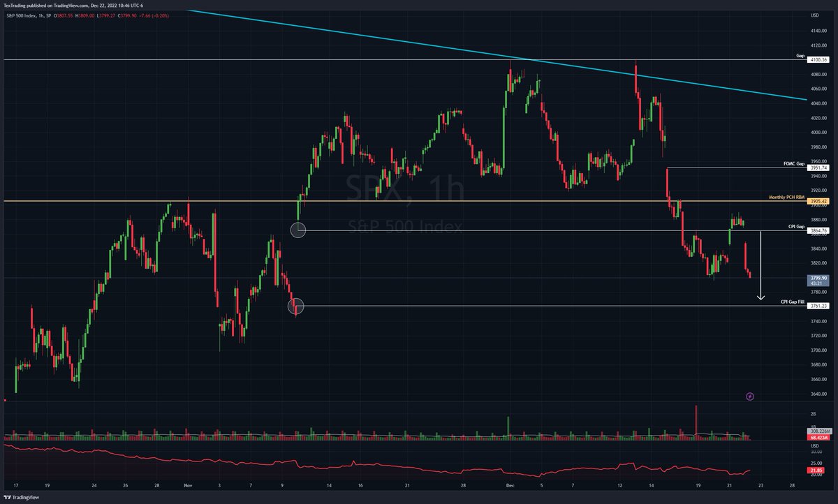Click the red 21.85 indicator value tag

816,471
